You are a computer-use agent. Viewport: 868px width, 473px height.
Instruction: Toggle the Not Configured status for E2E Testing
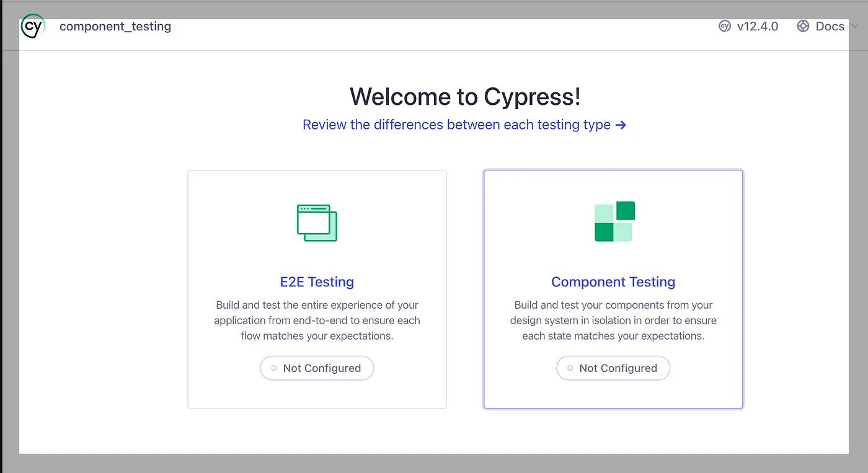pyautogui.click(x=317, y=368)
